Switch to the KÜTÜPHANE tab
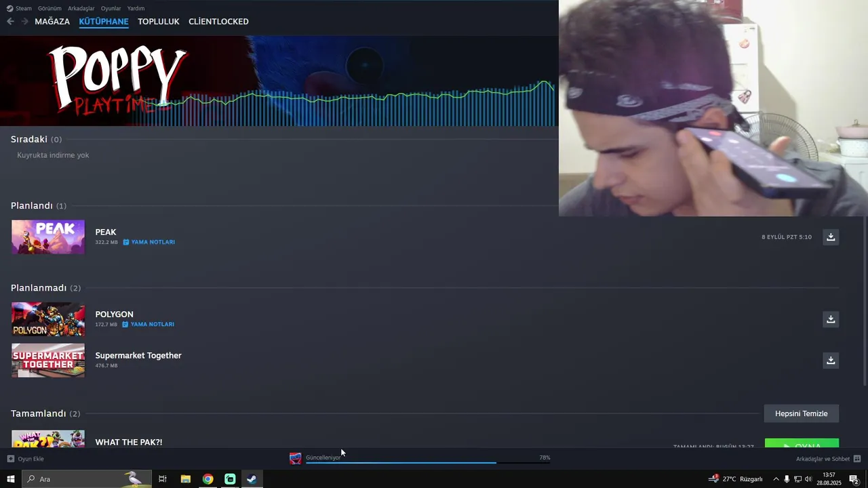Image resolution: width=868 pixels, height=488 pixels. [x=104, y=22]
